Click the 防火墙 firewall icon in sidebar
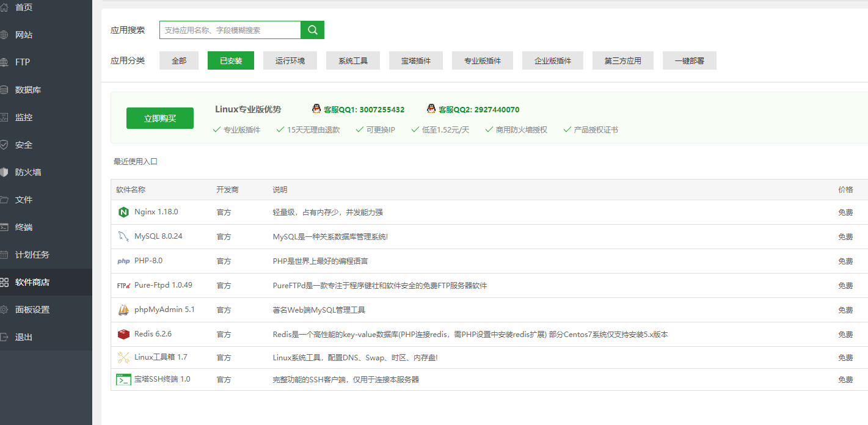This screenshot has width=868, height=425. tap(4, 172)
